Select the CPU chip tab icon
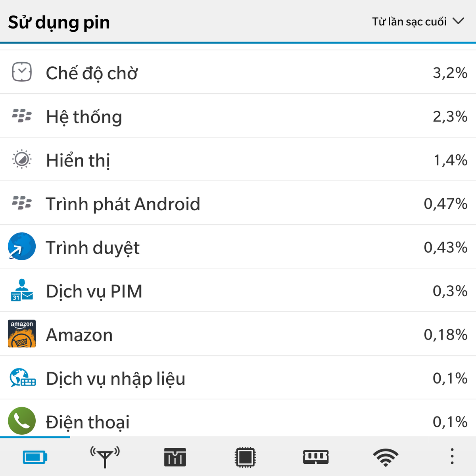The width and height of the screenshot is (476, 476). (245, 457)
